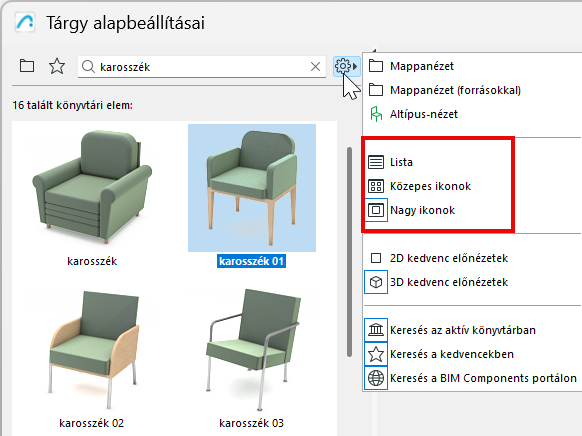Click the Mappanézet folder icon
The height and width of the screenshot is (436, 582).
point(376,66)
